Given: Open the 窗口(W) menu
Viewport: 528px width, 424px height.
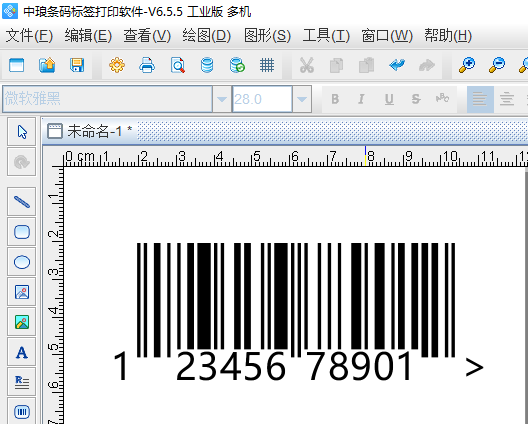Looking at the screenshot, I should point(387,36).
